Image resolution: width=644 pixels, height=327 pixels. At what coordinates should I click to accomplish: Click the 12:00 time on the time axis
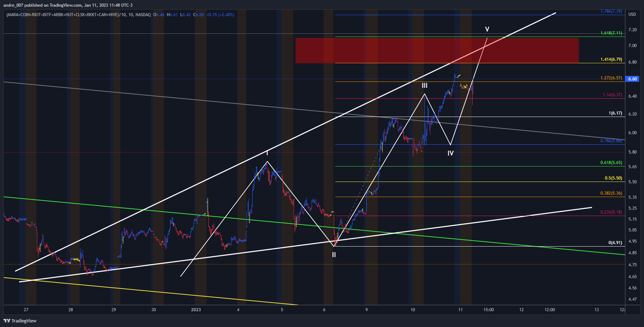[550, 310]
